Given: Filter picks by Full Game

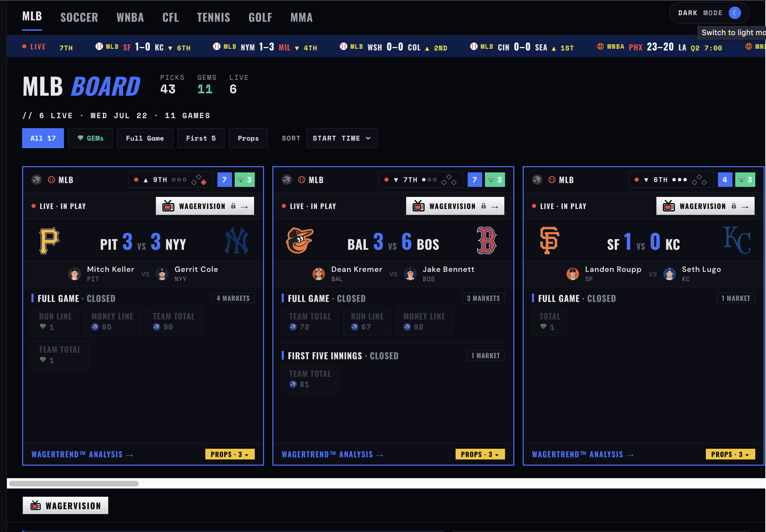Looking at the screenshot, I should [x=145, y=138].
